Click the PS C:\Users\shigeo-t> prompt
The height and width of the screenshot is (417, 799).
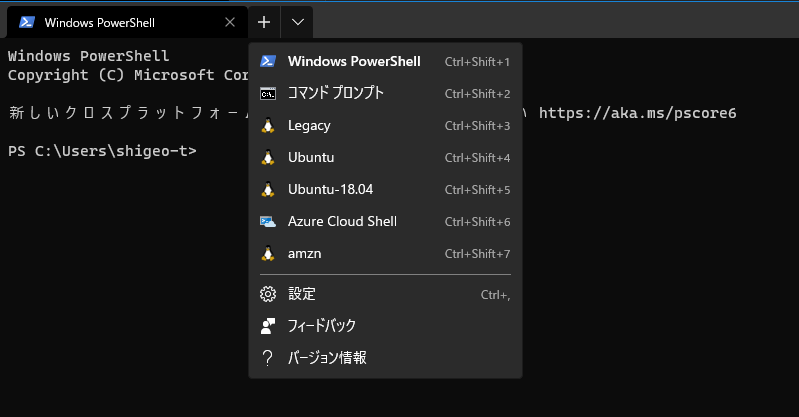click(102, 151)
